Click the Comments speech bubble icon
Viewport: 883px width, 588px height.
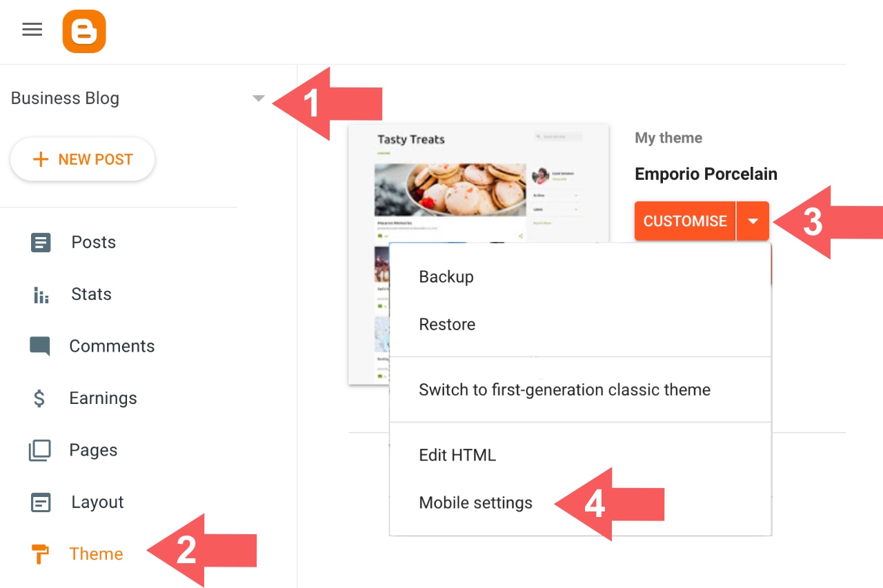40,346
